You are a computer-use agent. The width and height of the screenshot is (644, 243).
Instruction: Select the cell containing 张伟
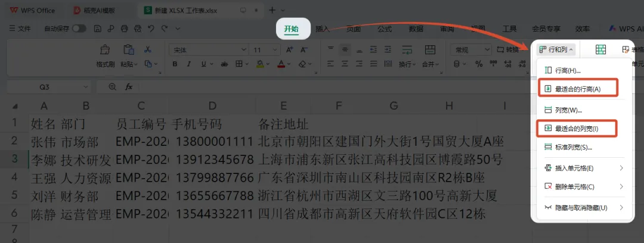(43, 142)
